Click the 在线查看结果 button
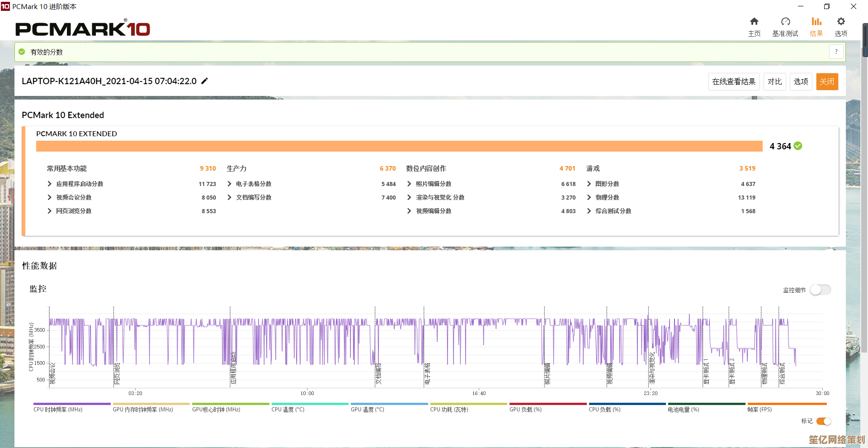The height and width of the screenshot is (448, 868). 734,81
